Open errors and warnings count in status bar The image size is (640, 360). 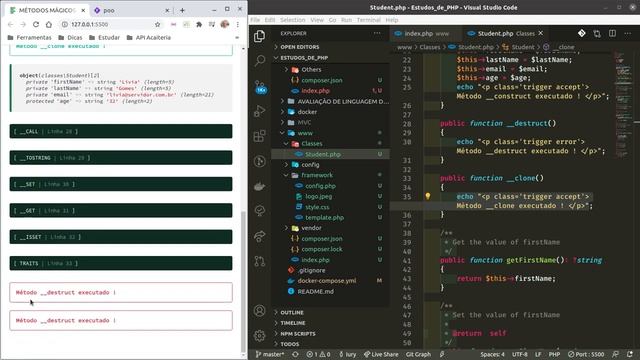318,354
